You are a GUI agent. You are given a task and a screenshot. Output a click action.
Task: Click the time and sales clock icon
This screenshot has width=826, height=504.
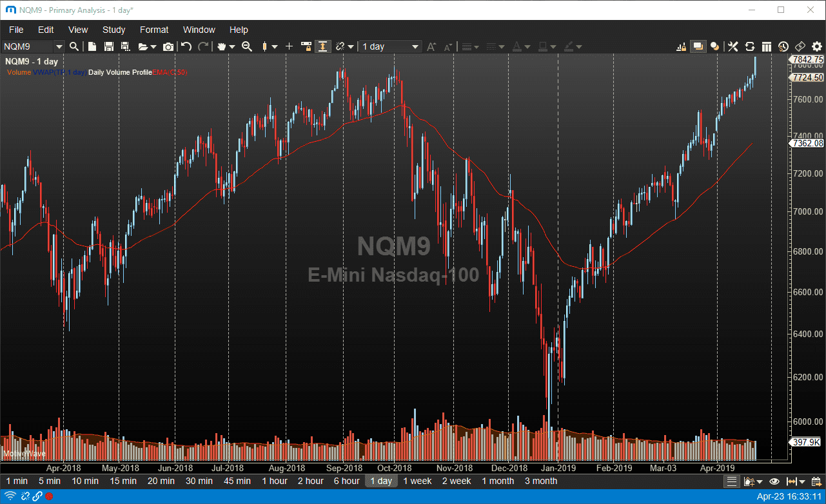pyautogui.click(x=782, y=46)
